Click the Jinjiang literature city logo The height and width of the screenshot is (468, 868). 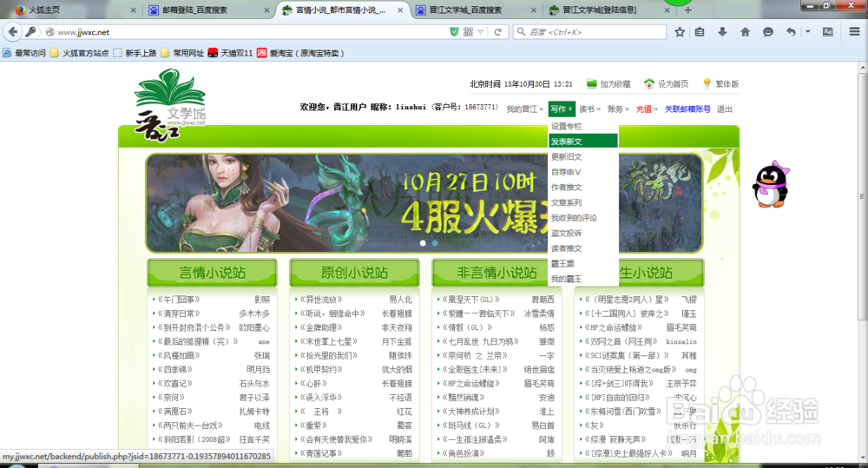click(170, 105)
